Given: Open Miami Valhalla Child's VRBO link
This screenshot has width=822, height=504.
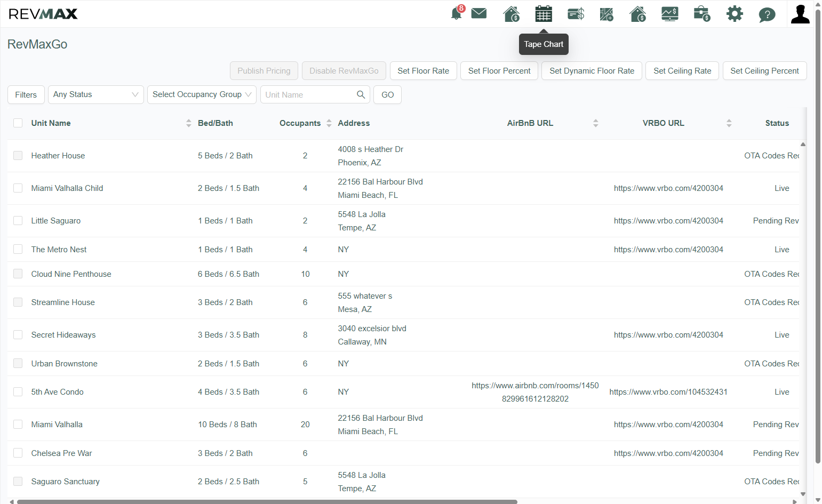Looking at the screenshot, I should [668, 188].
